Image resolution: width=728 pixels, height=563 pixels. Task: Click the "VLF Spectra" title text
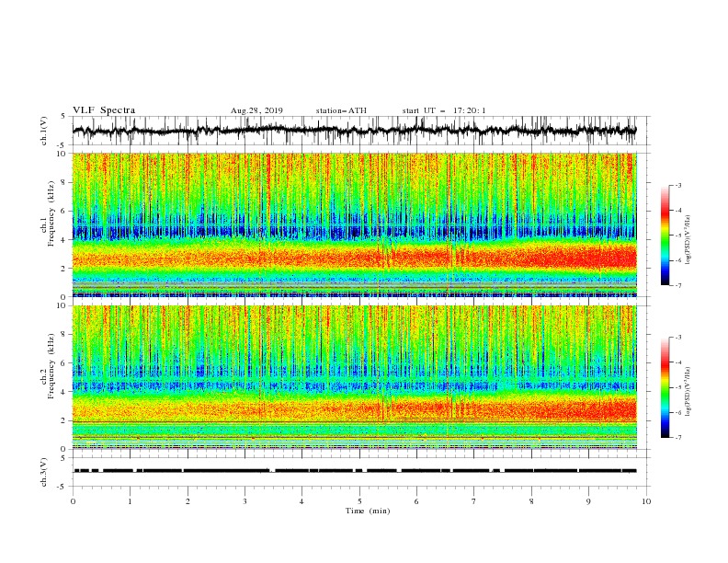tap(104, 110)
